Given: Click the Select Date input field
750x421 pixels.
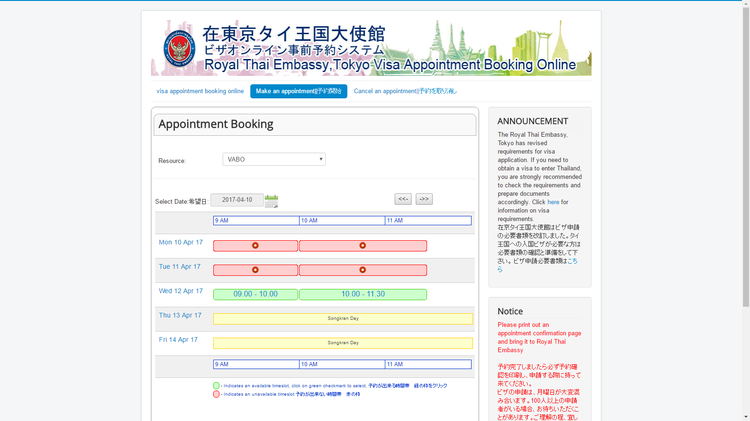Looking at the screenshot, I should 237,200.
